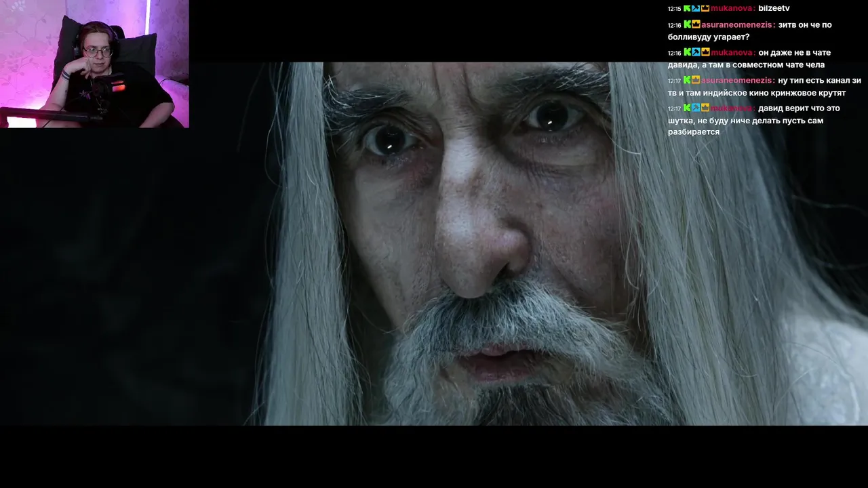Image resolution: width=868 pixels, height=488 pixels.
Task: Click the green Kick badge on asuraneomenezis' 12:17 message
Action: click(x=687, y=80)
